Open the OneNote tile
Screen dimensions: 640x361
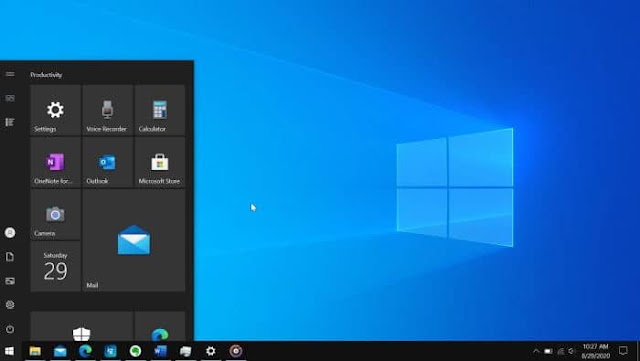click(x=56, y=162)
